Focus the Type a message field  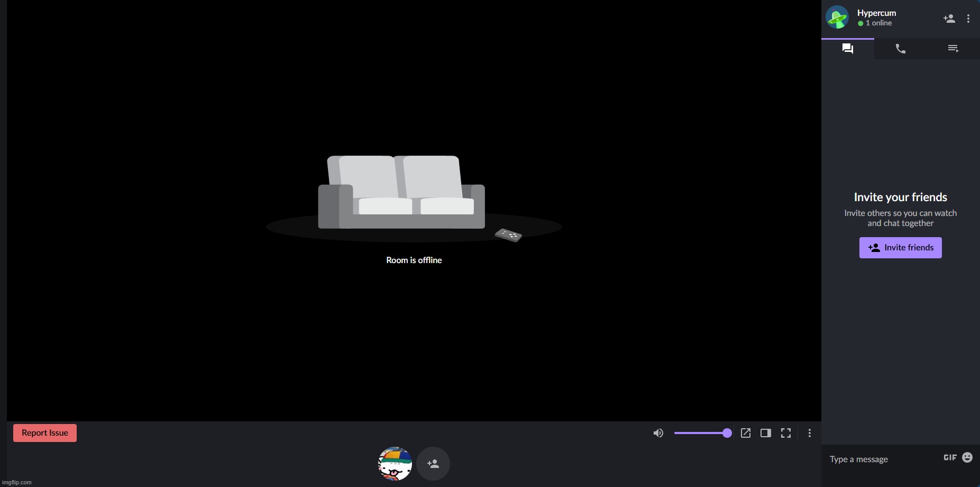coord(881,459)
